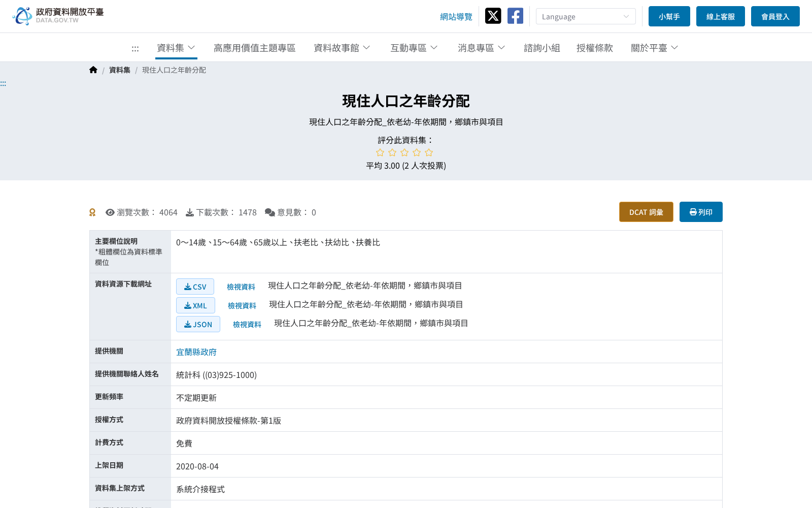Click 政府資料開放授權條款-第1版 text
The width and height of the screenshot is (812, 508).
[x=228, y=421]
